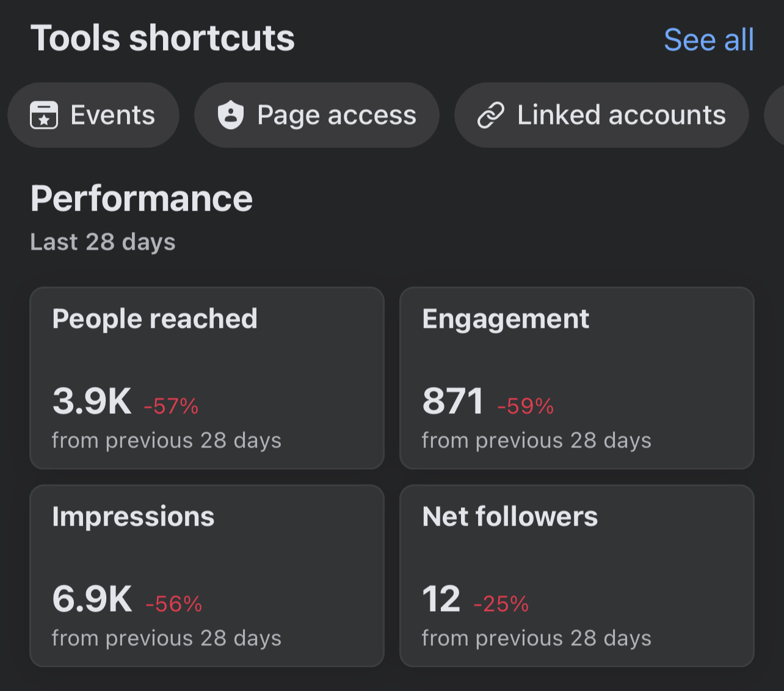Click the Linked accounts chain icon
Screen dimensions: 784x691
tap(491, 115)
